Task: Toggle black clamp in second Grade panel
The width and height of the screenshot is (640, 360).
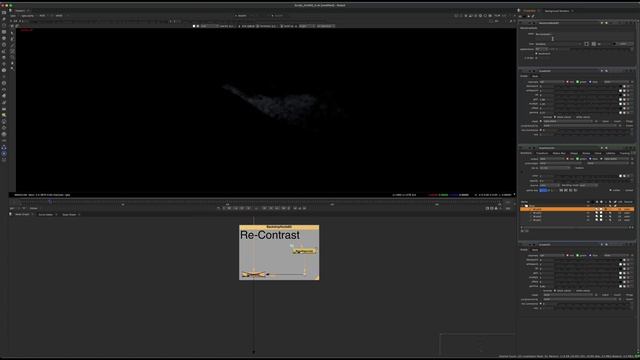Action: tap(556, 291)
